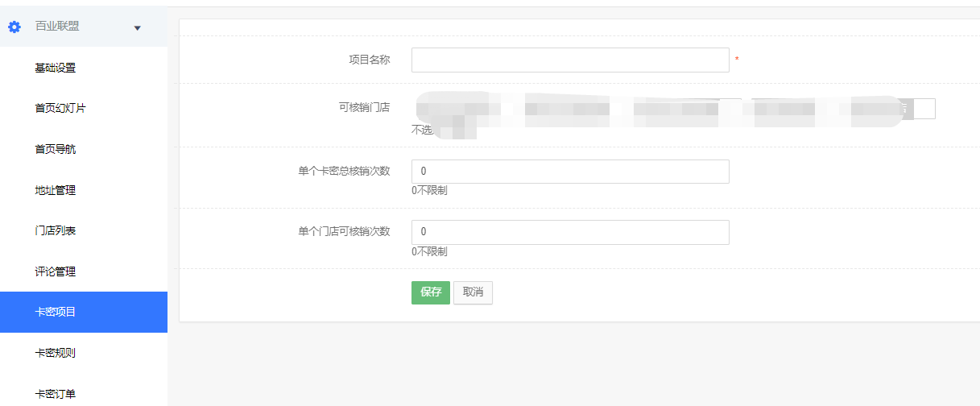Select 首页导航 in the sidebar
The height and width of the screenshot is (406, 980).
point(55,149)
